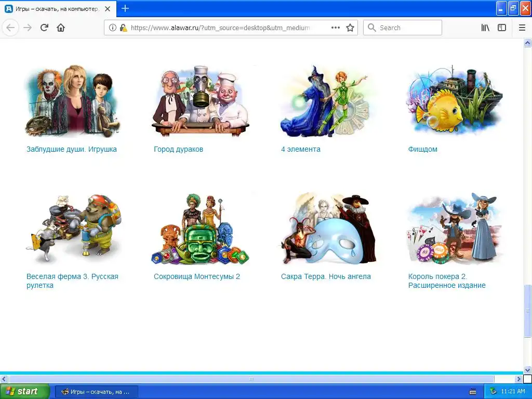532x399 pixels.
Task: Open Король покера 2 link
Action: [447, 281]
